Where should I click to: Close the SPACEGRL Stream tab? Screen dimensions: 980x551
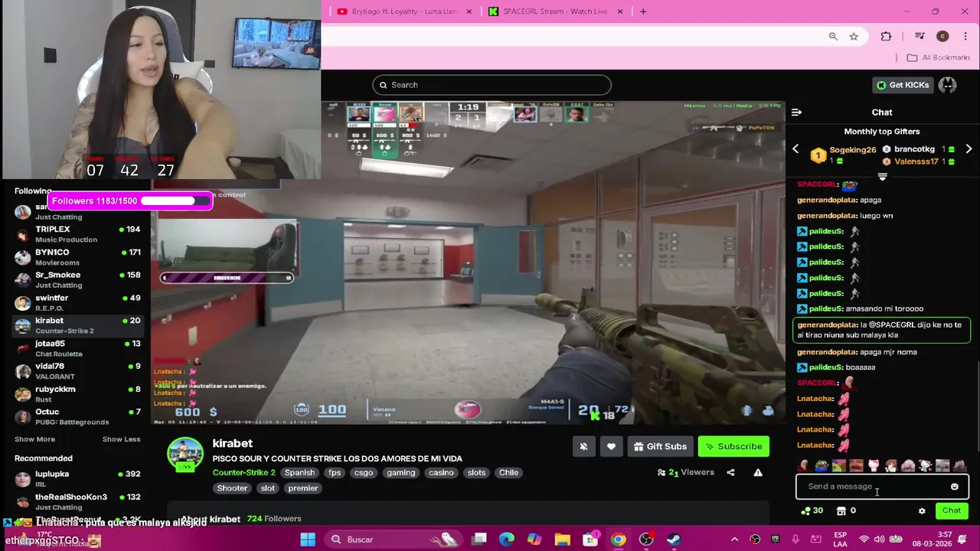(620, 11)
